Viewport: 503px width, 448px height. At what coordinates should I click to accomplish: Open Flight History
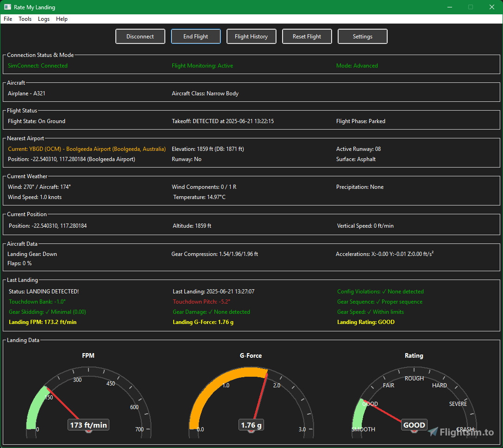251,36
